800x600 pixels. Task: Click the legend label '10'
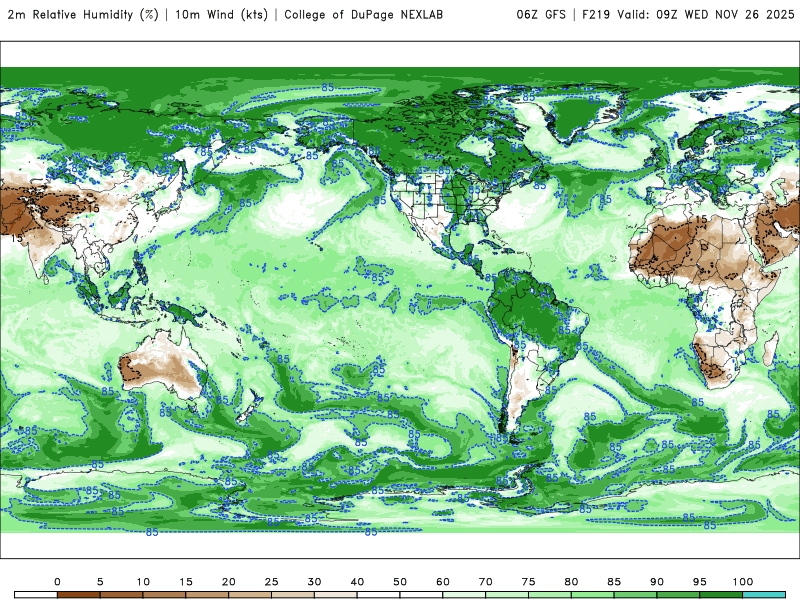point(143,582)
